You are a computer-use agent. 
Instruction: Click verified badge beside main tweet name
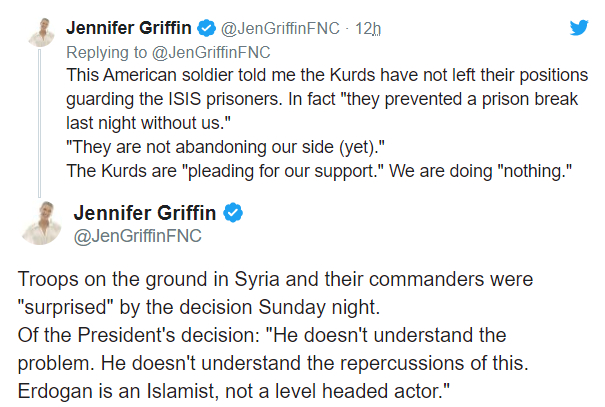pyautogui.click(x=233, y=213)
